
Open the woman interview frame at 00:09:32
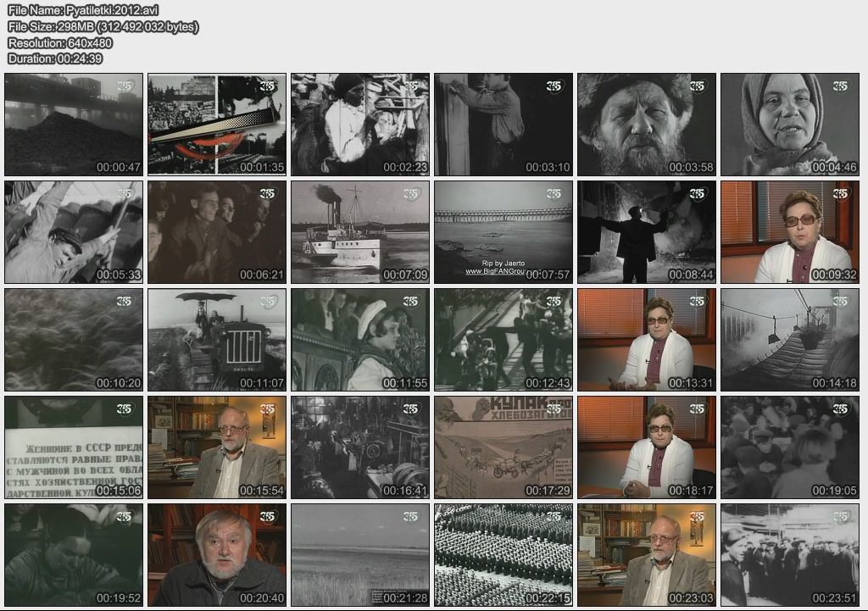click(x=790, y=232)
